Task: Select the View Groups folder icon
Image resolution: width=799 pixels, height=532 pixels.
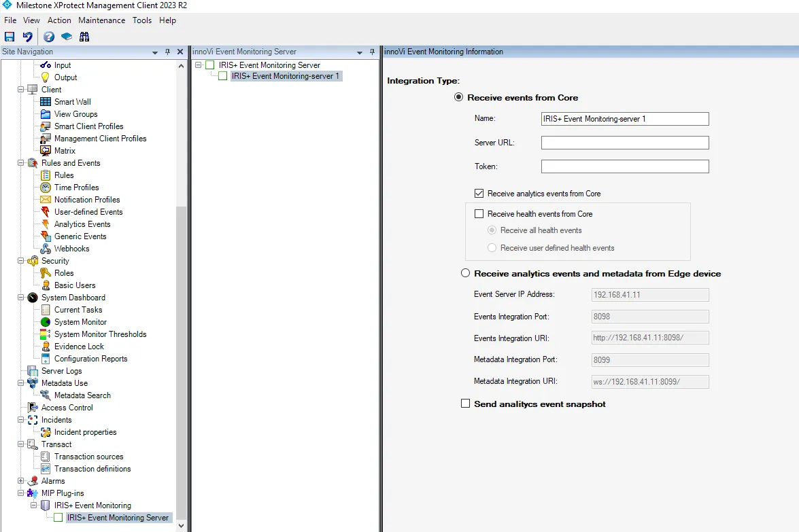Action: [x=46, y=114]
